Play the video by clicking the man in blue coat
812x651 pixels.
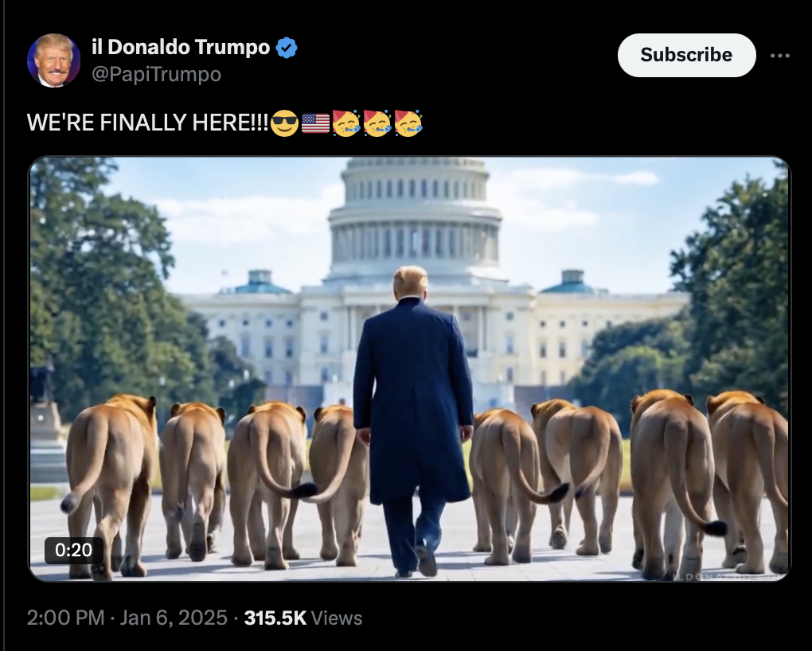point(412,420)
